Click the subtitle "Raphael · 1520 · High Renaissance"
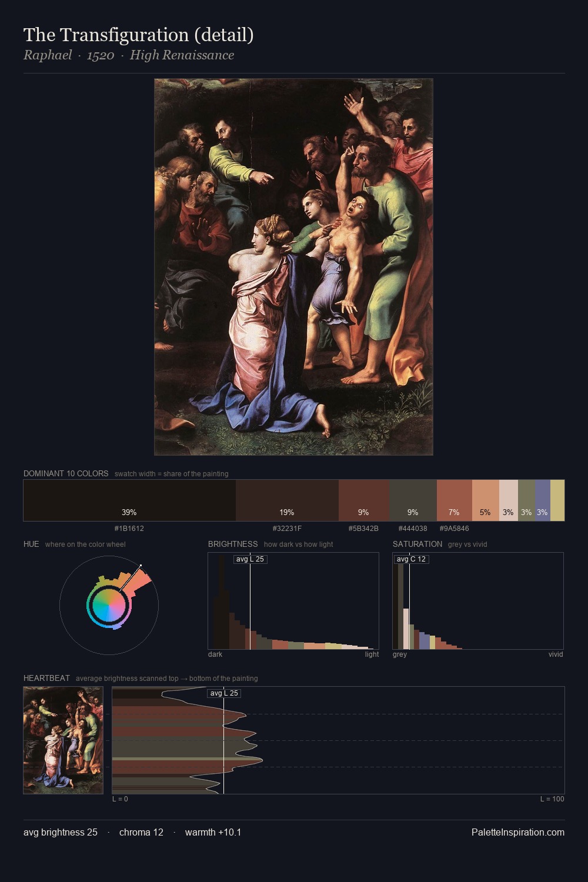The width and height of the screenshot is (588, 882). click(x=129, y=55)
